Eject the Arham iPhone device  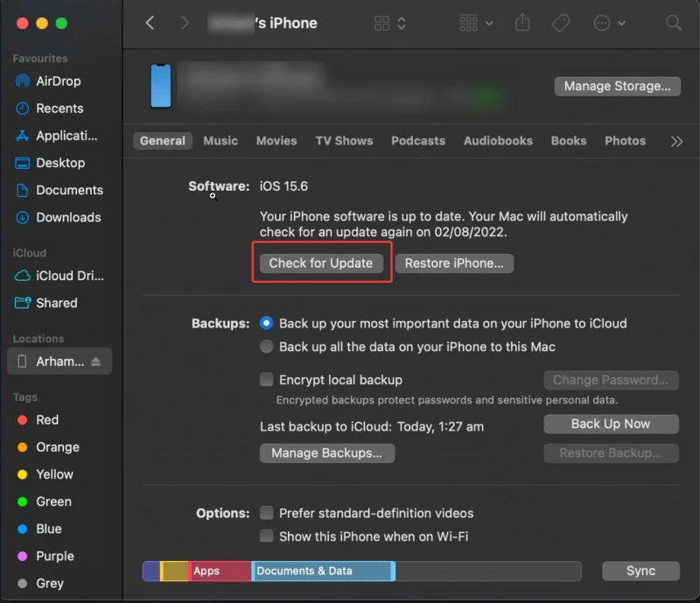(95, 361)
